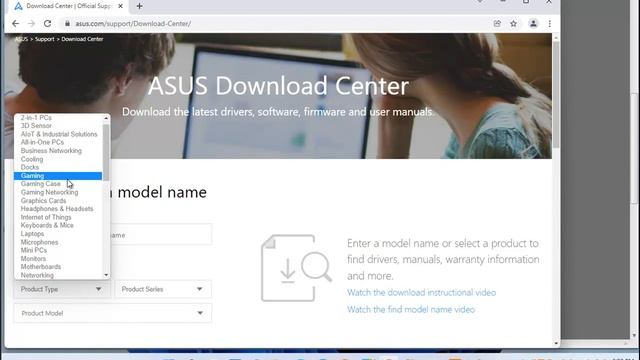Image resolution: width=640 pixels, height=360 pixels.
Task: Select the Docks option
Action: (58, 167)
